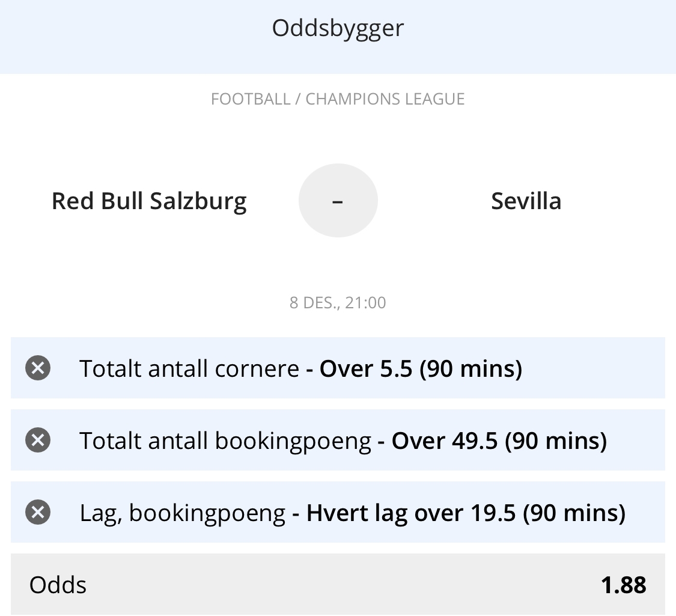Remove the Totalt antall cornere selection

point(38,368)
